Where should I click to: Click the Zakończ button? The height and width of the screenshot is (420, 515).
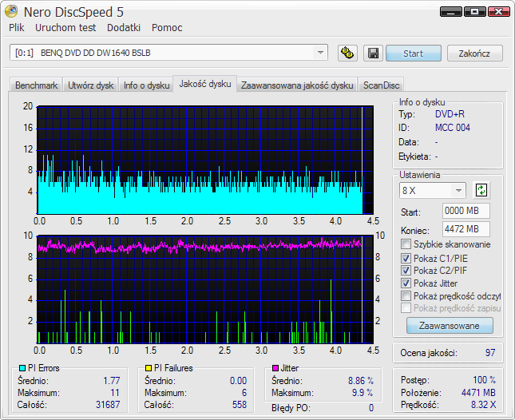point(474,53)
